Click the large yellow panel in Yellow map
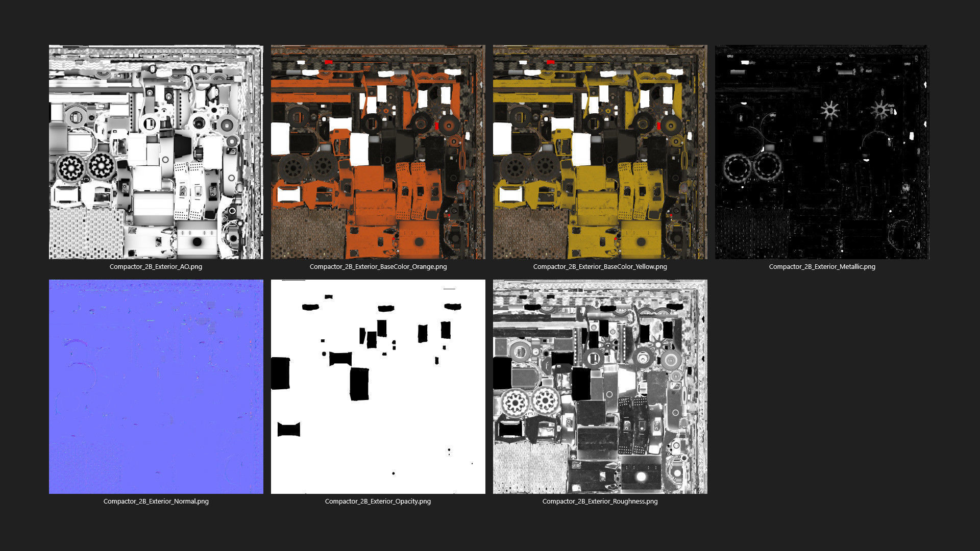This screenshot has width=980, height=551. click(598, 208)
